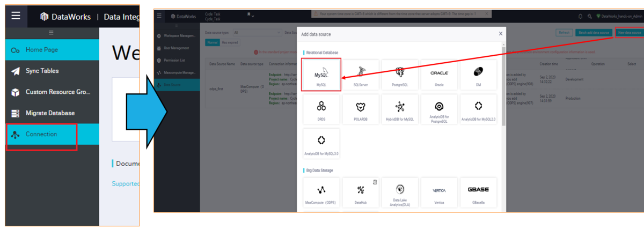Image resolution: width=644 pixels, height=230 pixels.
Task: Open Connection in the sidebar
Action: (x=52, y=135)
